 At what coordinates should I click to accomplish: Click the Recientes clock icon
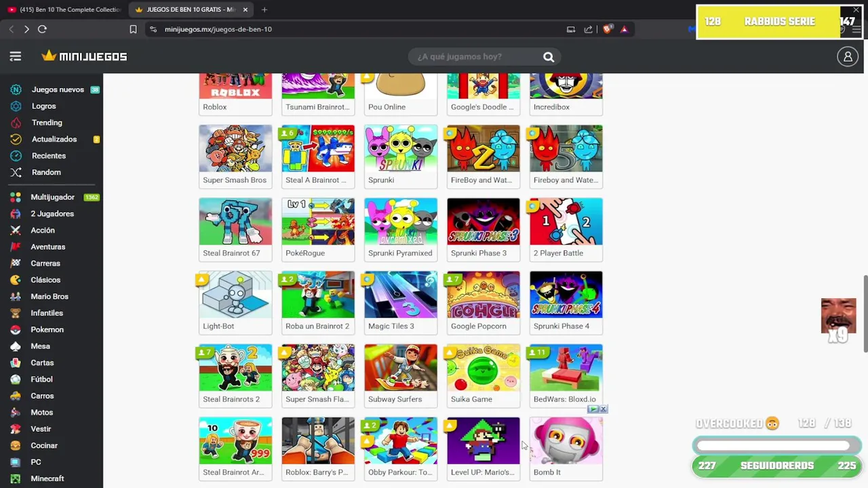click(16, 156)
